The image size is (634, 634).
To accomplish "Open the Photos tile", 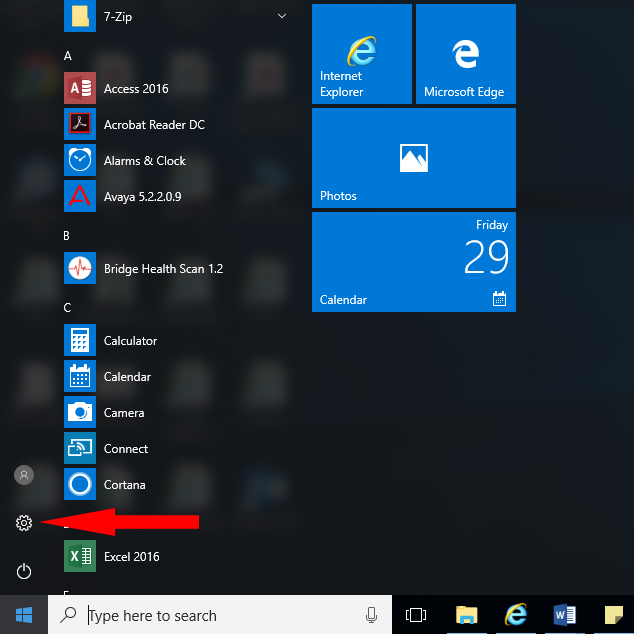I will click(414, 158).
